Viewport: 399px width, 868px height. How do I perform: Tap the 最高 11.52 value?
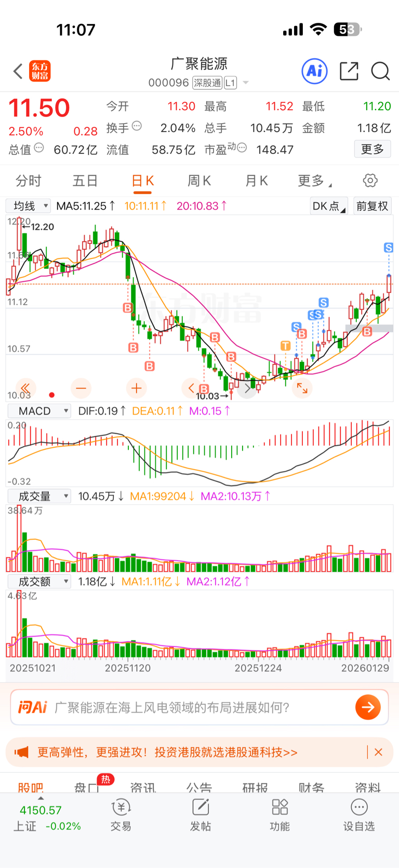[280, 106]
